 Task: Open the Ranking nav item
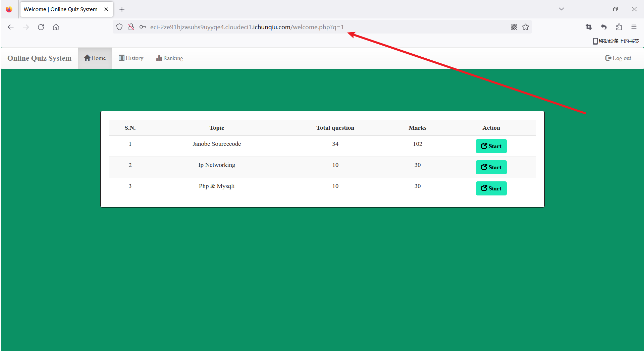point(170,58)
